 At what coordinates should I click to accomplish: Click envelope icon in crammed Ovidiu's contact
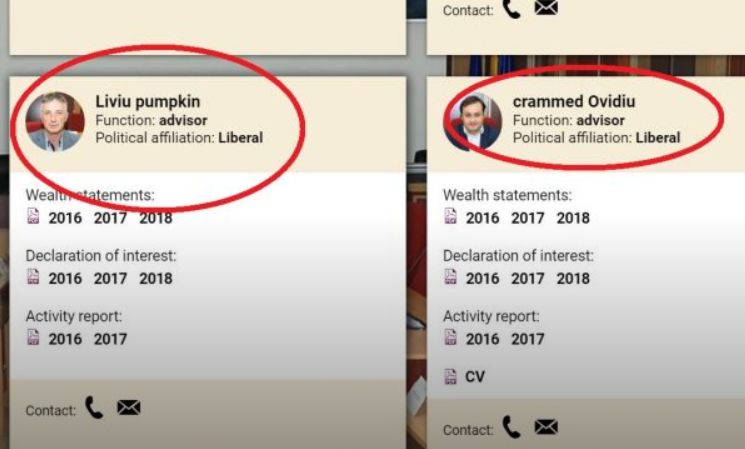546,427
